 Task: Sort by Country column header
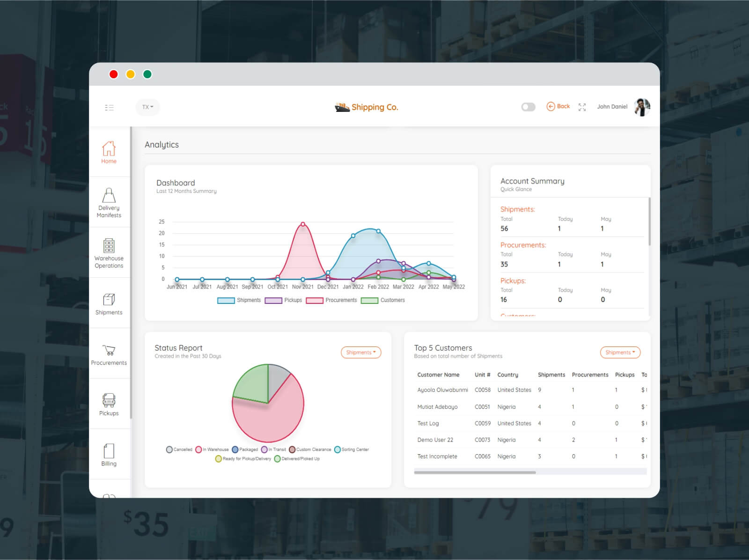click(507, 375)
